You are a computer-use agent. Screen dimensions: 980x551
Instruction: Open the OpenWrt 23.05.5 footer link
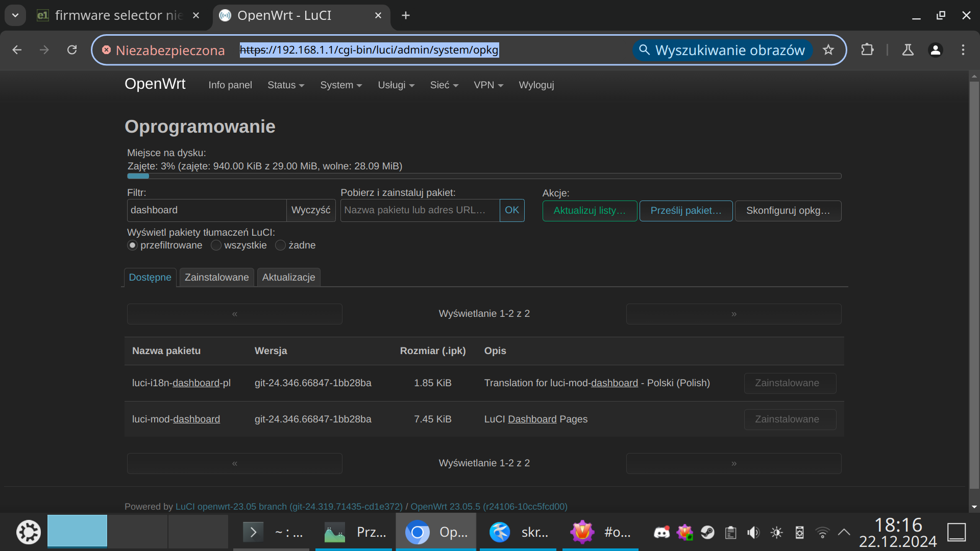[489, 507]
